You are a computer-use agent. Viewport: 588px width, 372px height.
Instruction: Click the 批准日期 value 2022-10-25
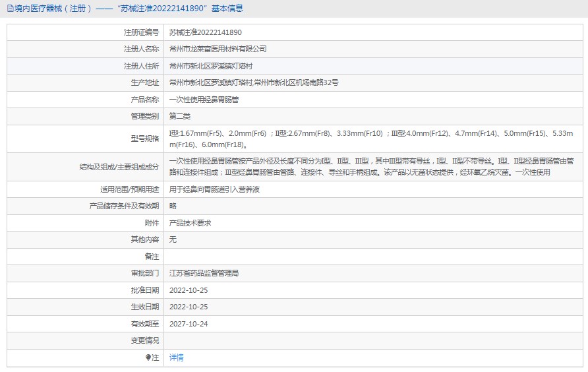pyautogui.click(x=189, y=290)
